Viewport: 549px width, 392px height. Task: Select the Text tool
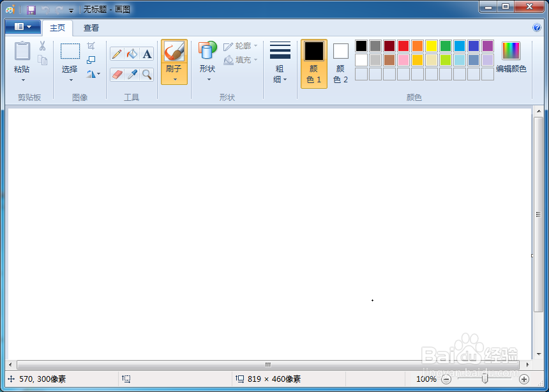tap(146, 54)
